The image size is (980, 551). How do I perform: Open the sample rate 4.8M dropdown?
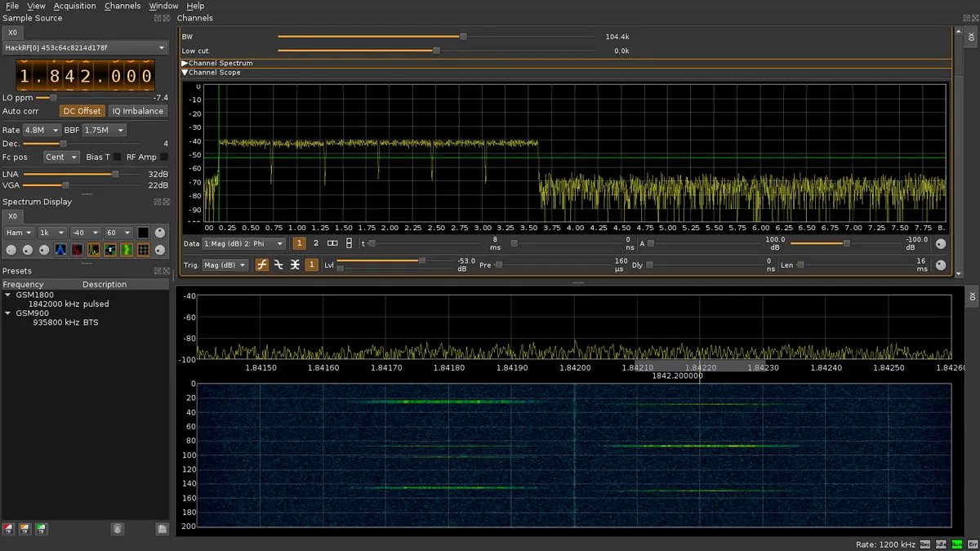42,130
